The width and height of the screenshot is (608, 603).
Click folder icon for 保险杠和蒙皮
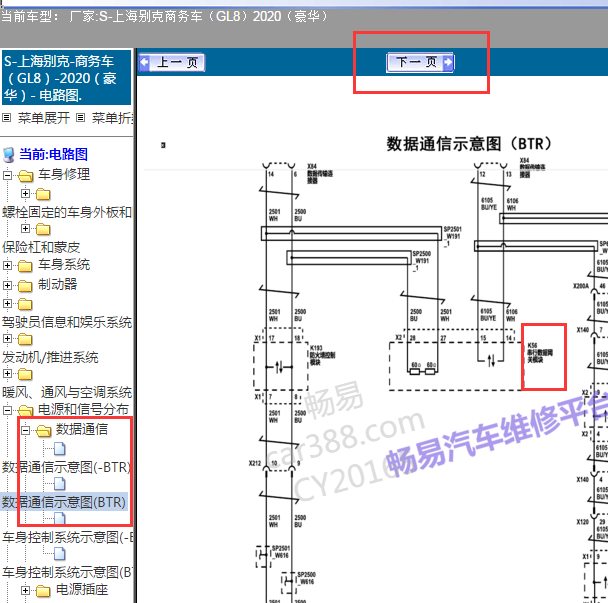43,229
